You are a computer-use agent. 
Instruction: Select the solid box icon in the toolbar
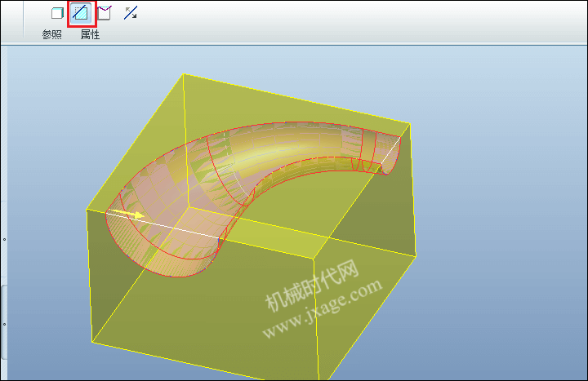coord(57,14)
